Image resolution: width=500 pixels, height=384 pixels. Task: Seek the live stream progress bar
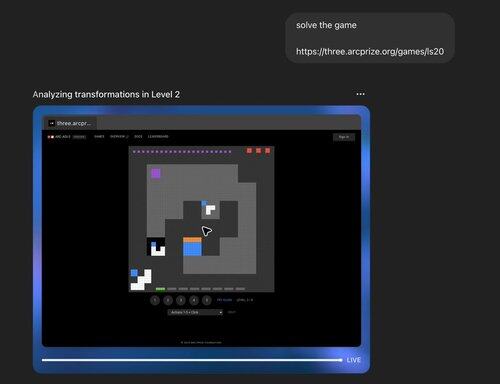click(x=192, y=360)
